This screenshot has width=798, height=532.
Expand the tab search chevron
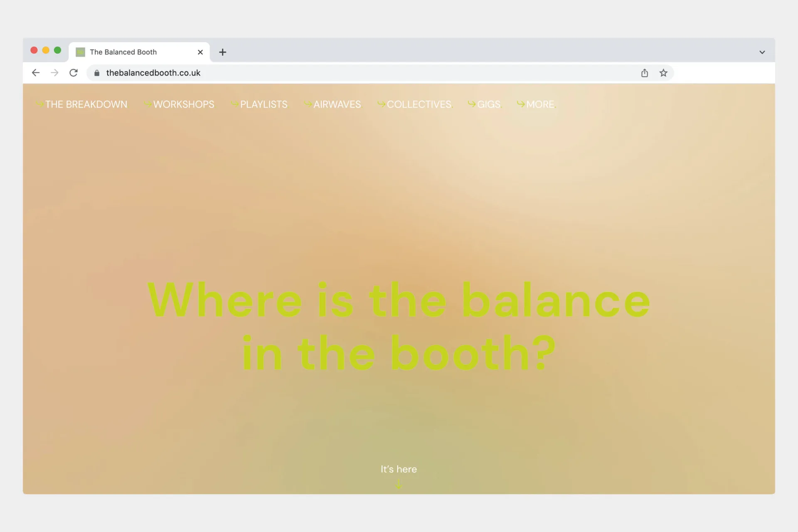pos(762,52)
